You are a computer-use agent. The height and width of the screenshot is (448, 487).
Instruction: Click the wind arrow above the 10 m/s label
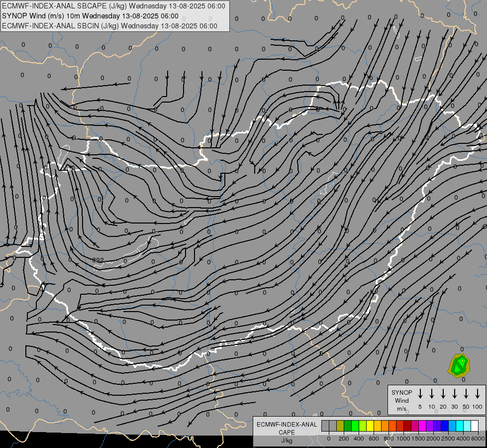tap(431, 393)
